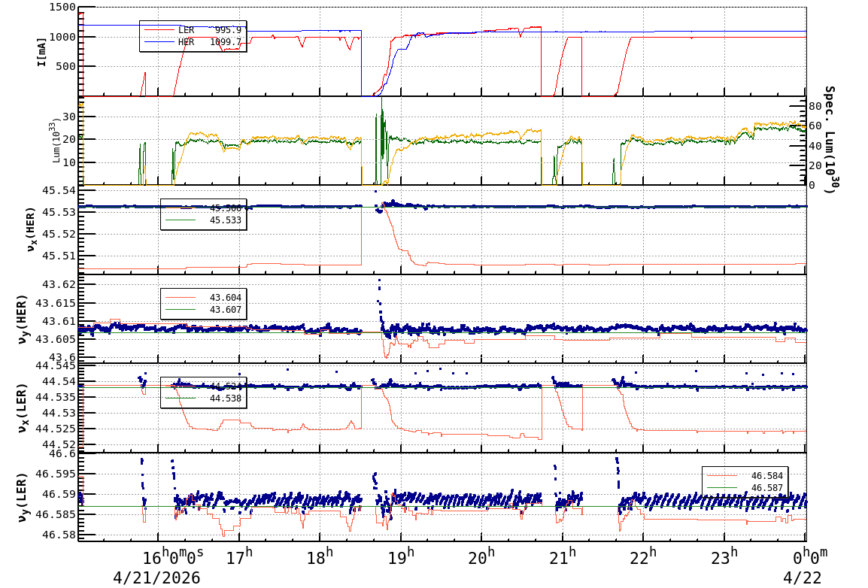
Task: Click the 45.54 tick on νx(HER) axis
Action: (59, 190)
